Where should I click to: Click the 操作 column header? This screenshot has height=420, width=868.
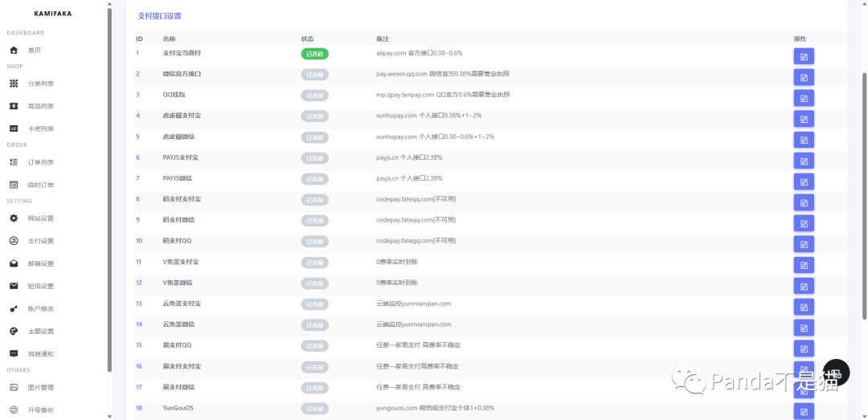(x=800, y=39)
